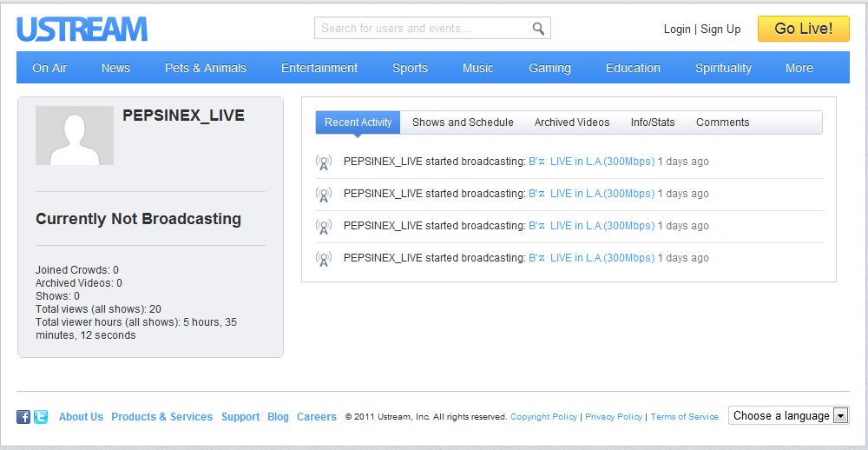Image resolution: width=868 pixels, height=450 pixels.
Task: Open the Pets & Animals category
Action: (206, 68)
